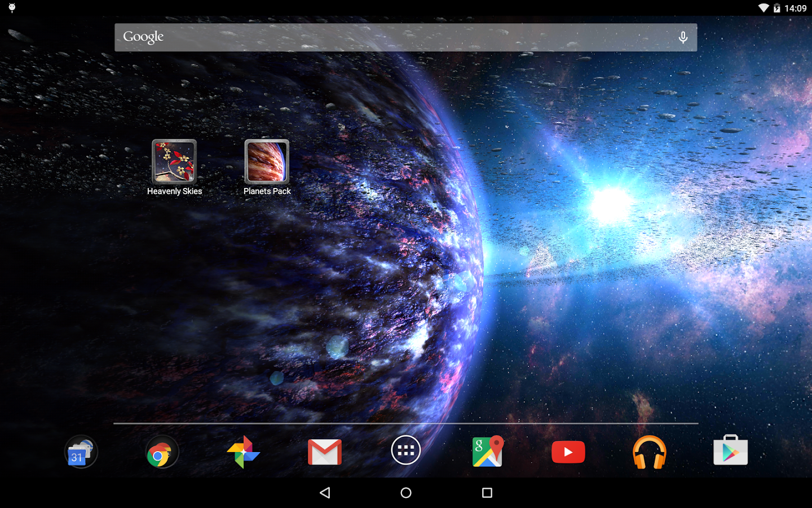
Task: Tap the battery status icon
Action: coord(776,8)
